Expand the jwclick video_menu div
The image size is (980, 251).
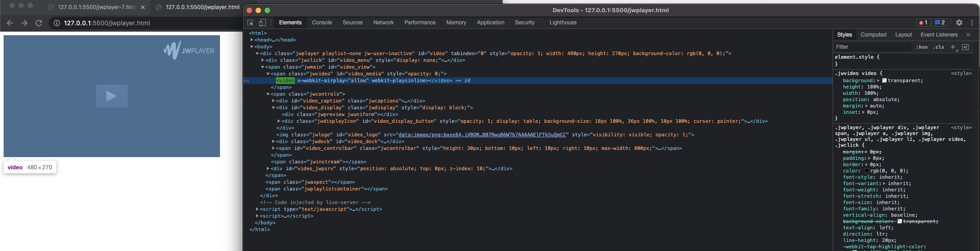[263, 60]
